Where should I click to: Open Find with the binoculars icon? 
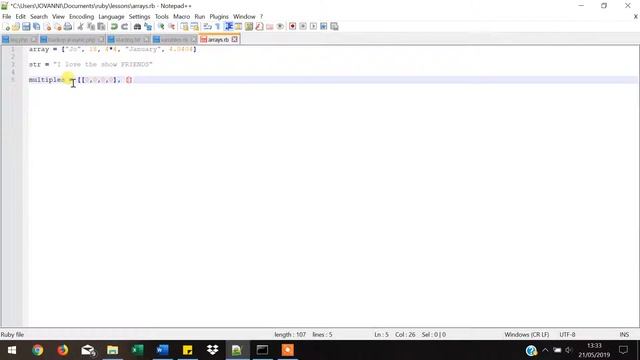[137, 27]
